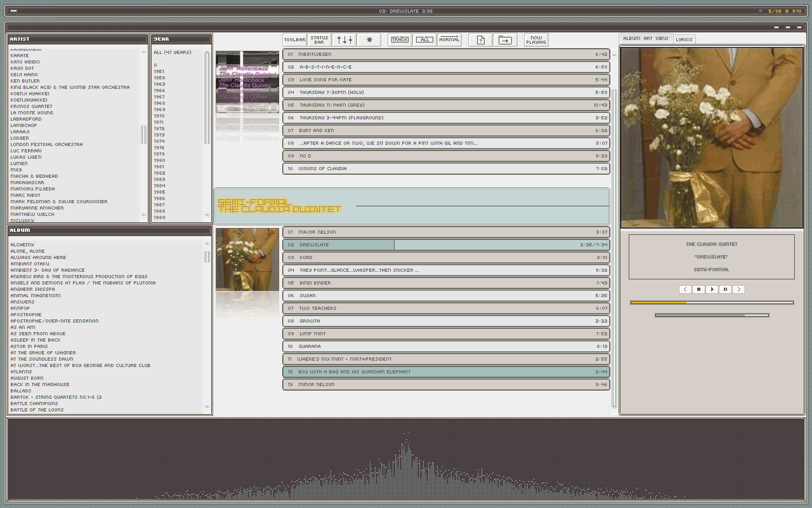Click the Album list up scroll arrow

[x=207, y=244]
